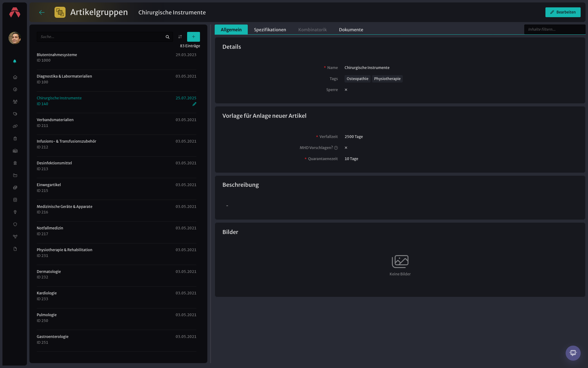The width and height of the screenshot is (588, 368).
Task: Select Verbandsmaterialien in the list
Action: [116, 123]
